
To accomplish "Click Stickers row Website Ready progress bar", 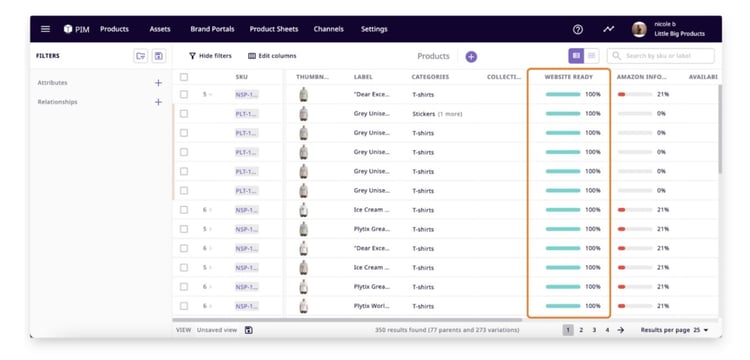I will pos(563,114).
